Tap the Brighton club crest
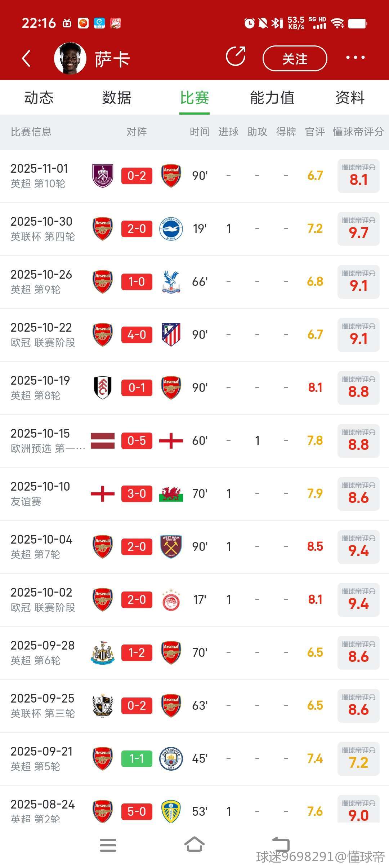 [171, 229]
